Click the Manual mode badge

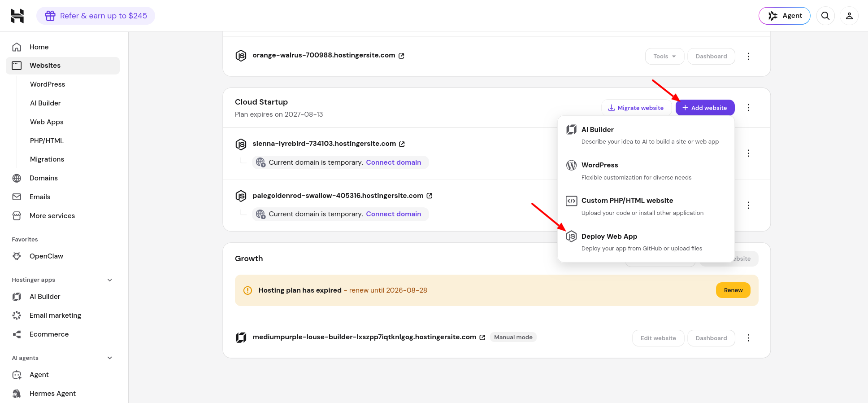pos(513,337)
